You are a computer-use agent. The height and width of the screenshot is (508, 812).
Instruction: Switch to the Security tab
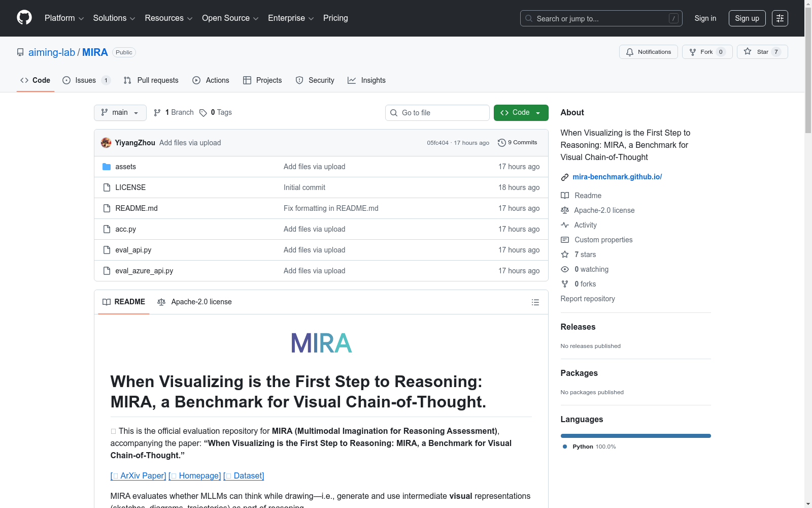[x=315, y=80]
